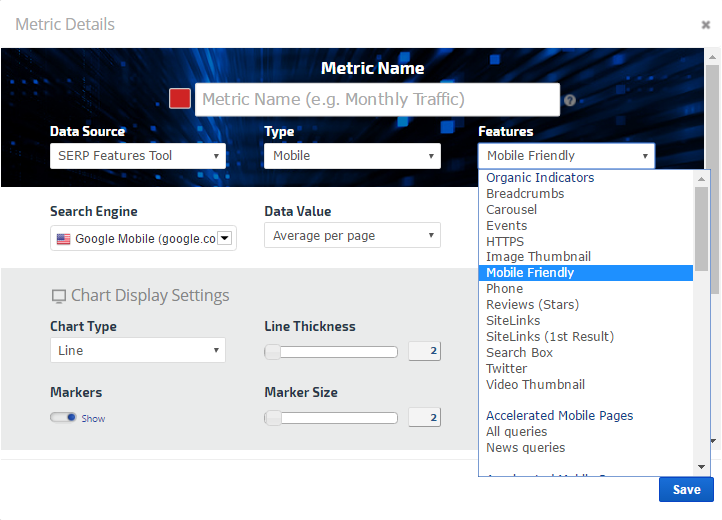The image size is (722, 520).
Task: Select Twitter feature option
Action: 506,369
